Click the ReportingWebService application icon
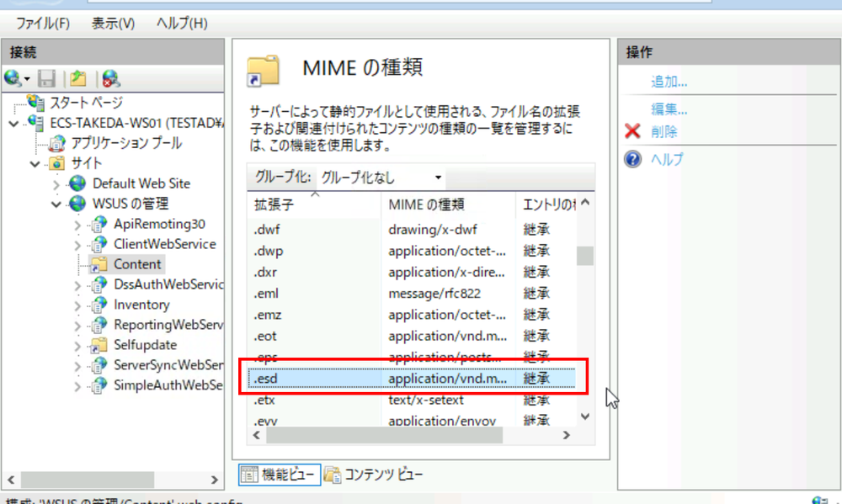The width and height of the screenshot is (842, 504). point(99,325)
